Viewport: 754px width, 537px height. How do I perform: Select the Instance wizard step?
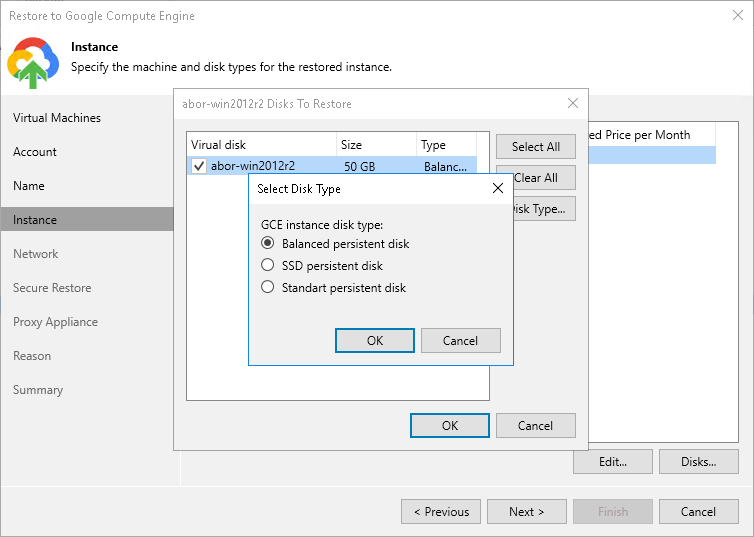(x=87, y=219)
